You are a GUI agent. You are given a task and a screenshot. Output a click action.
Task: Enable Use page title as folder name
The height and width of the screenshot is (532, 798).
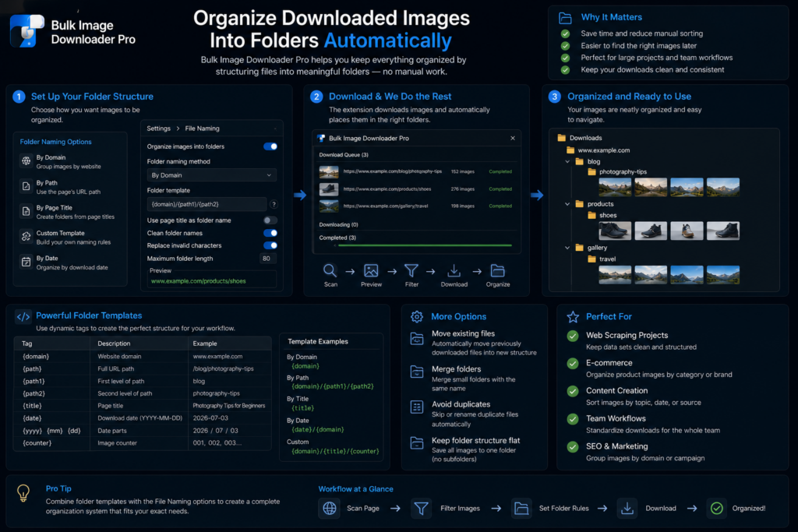[270, 220]
